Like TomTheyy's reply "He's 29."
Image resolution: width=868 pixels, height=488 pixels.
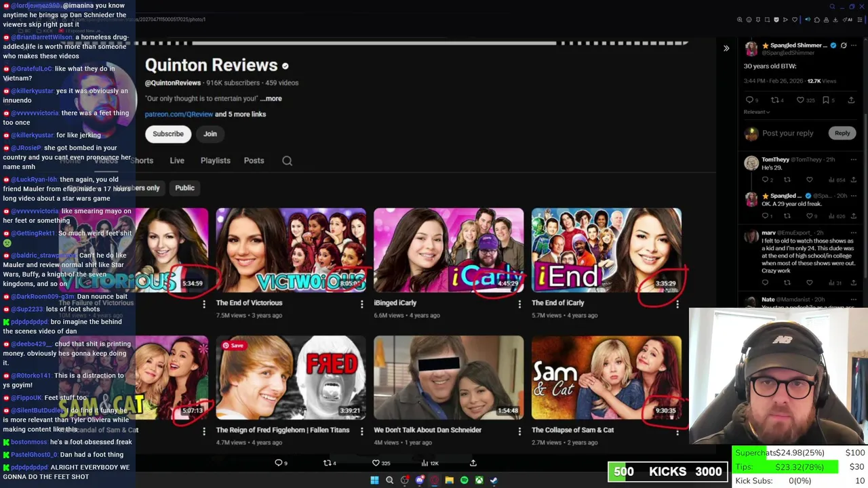tap(809, 180)
